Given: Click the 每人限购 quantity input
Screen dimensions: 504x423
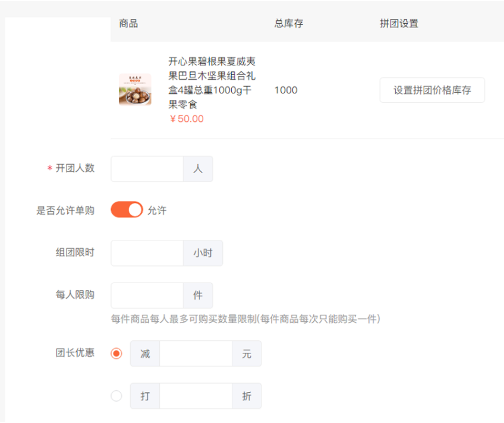Looking at the screenshot, I should pos(147,295).
